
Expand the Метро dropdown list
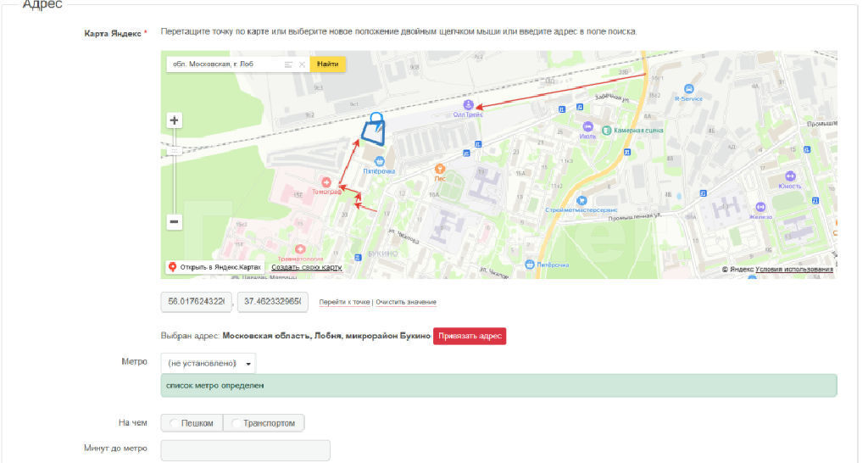209,364
